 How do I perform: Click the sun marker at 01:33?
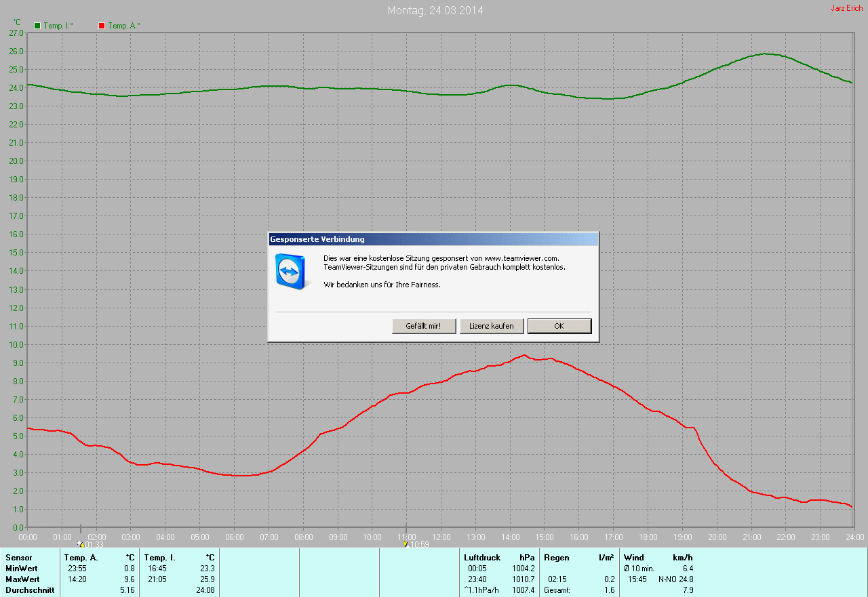(80, 543)
